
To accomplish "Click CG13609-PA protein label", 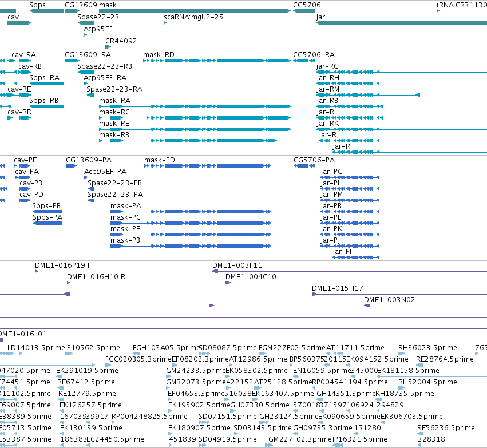I will (89, 160).
